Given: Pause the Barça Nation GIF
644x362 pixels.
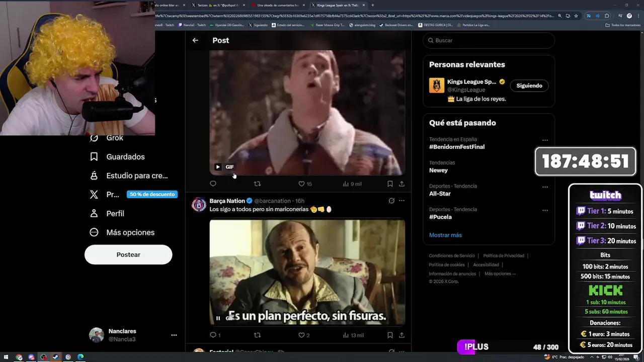Looking at the screenshot, I should click(x=218, y=318).
